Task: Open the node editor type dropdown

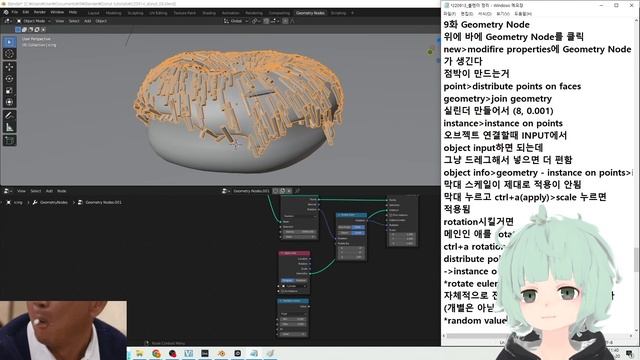Action: pyautogui.click(x=8, y=191)
